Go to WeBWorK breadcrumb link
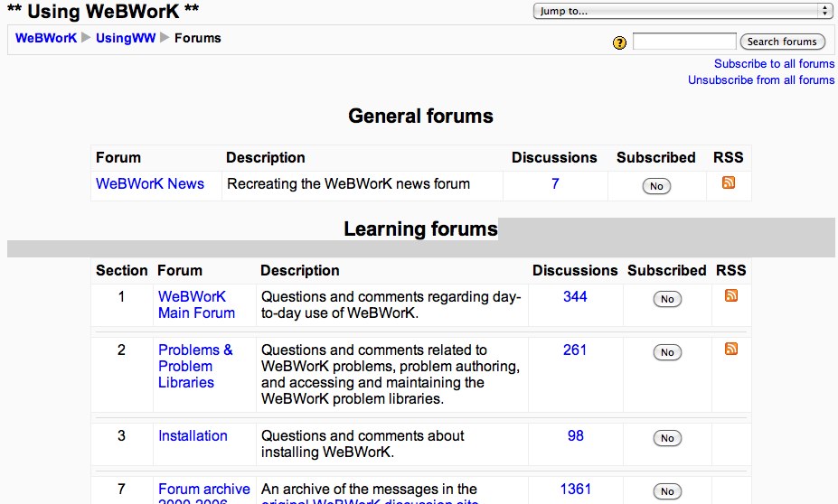This screenshot has height=504, width=838. [x=46, y=38]
